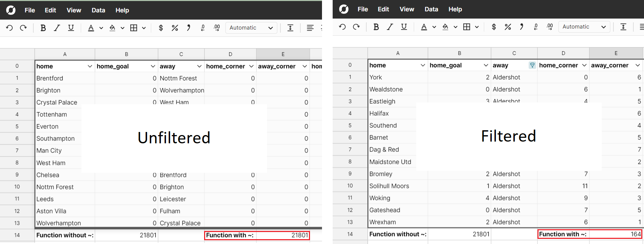Apply percent format in the right toolbar
This screenshot has height=244, width=644.
point(508,27)
